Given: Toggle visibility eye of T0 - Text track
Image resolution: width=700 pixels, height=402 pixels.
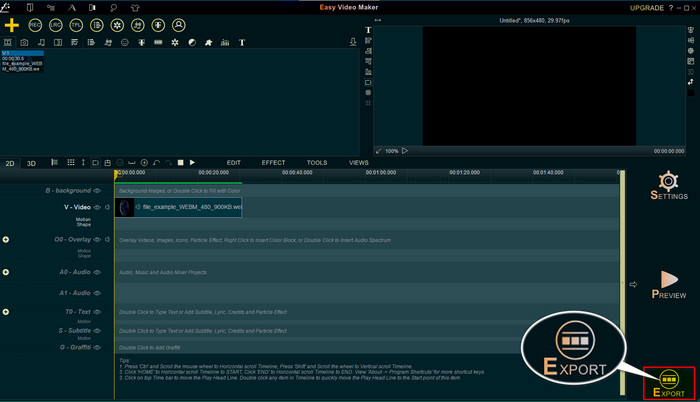Looking at the screenshot, I should (x=97, y=312).
